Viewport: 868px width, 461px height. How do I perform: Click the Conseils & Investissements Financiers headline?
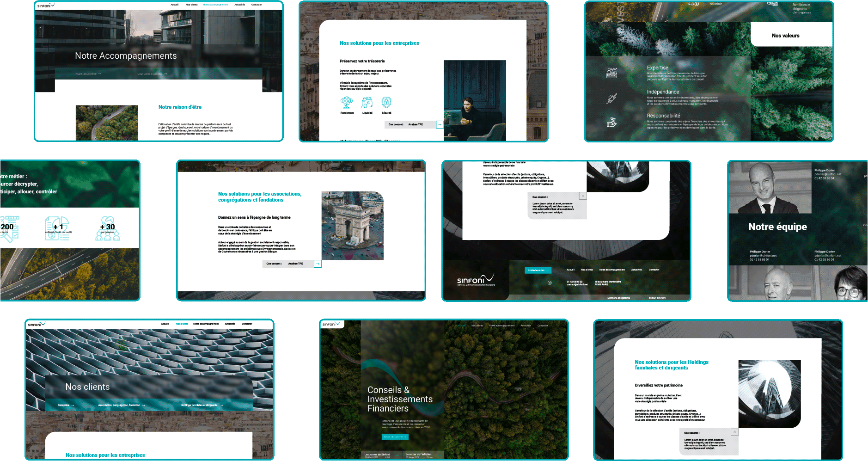(x=400, y=399)
